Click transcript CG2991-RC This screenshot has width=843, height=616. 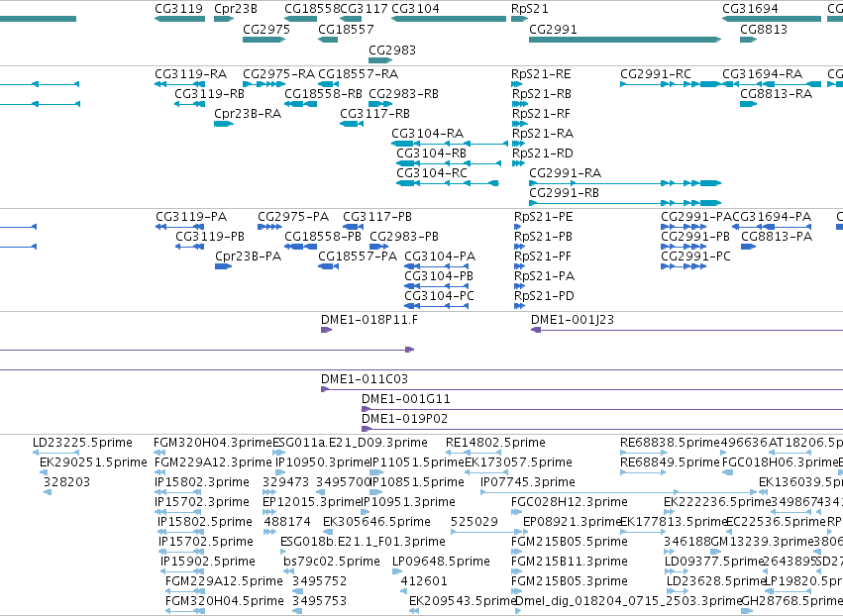(671, 84)
